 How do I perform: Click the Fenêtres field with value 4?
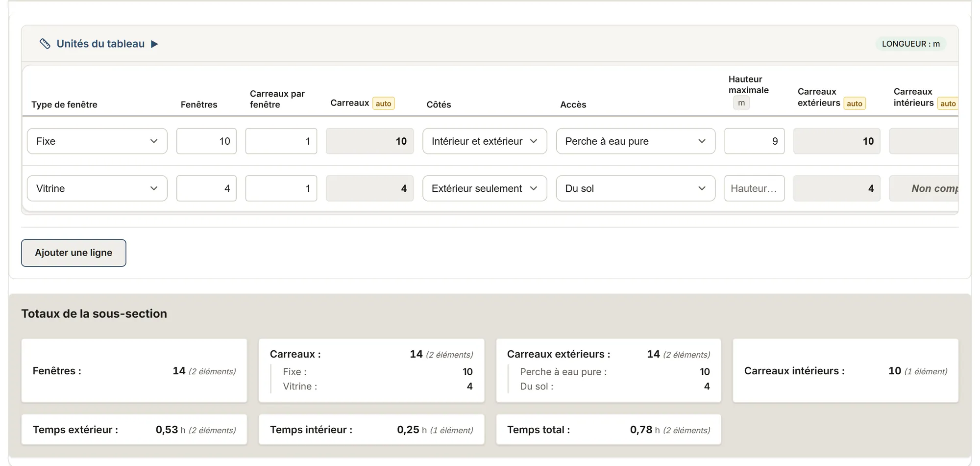click(x=206, y=188)
